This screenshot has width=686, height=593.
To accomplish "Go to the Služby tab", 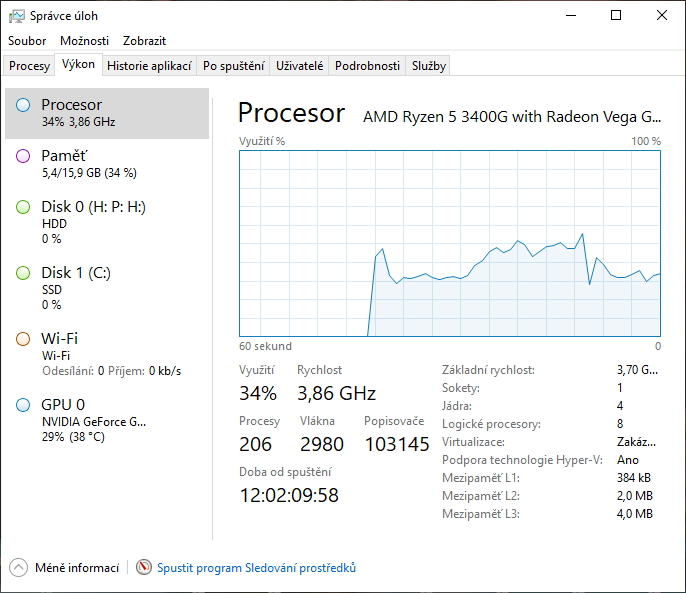I will 428,66.
